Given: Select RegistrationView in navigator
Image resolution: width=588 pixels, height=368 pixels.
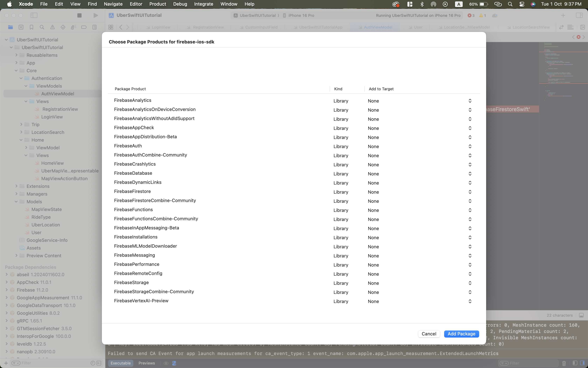Looking at the screenshot, I should [x=60, y=109].
